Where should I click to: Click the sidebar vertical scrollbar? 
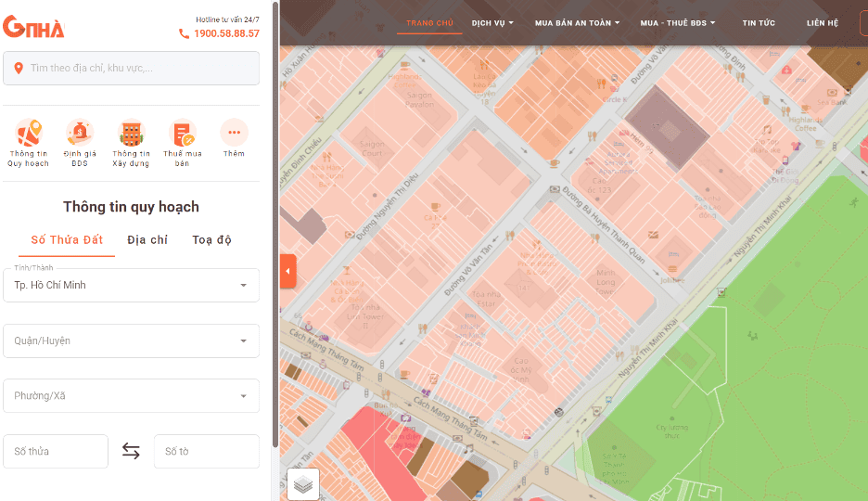[x=275, y=225]
